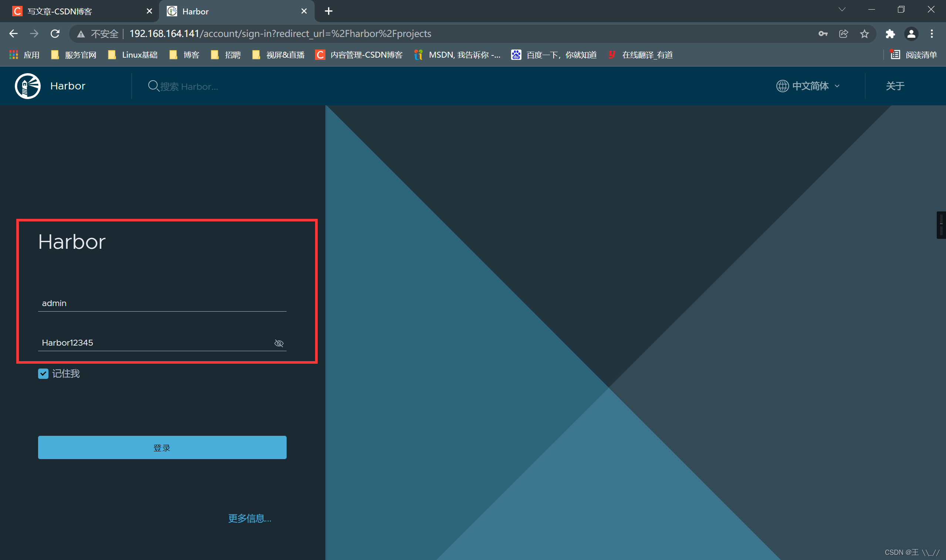Click the dark widget on right window edge
Image resolution: width=946 pixels, height=560 pixels.
coord(941,225)
